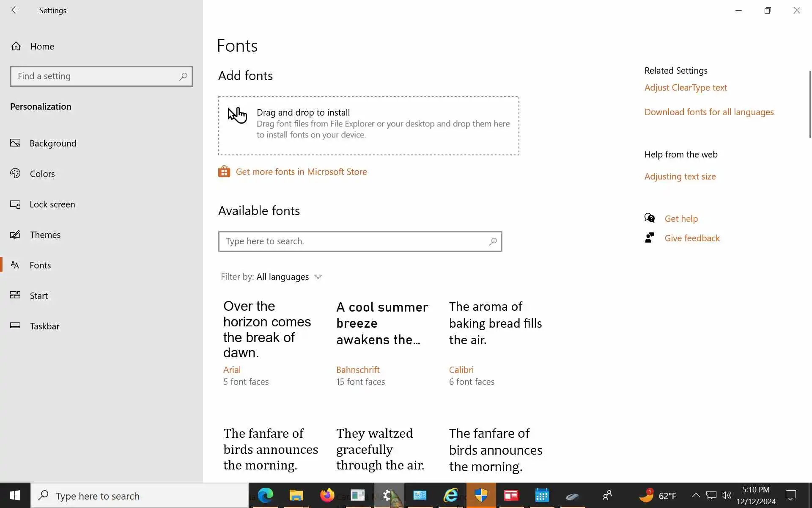Viewport: 812px width, 508px height.
Task: Click search magnifier in Find a setting
Action: click(x=183, y=76)
